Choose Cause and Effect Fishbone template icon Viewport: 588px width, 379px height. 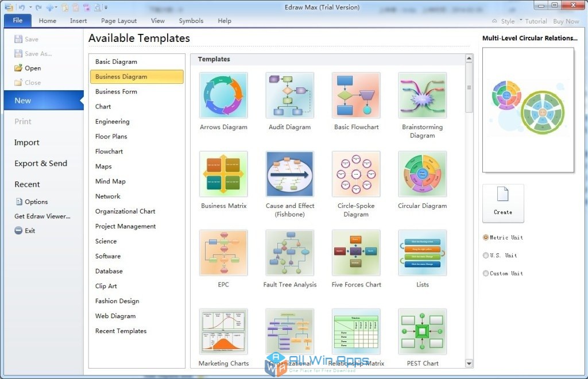click(290, 174)
